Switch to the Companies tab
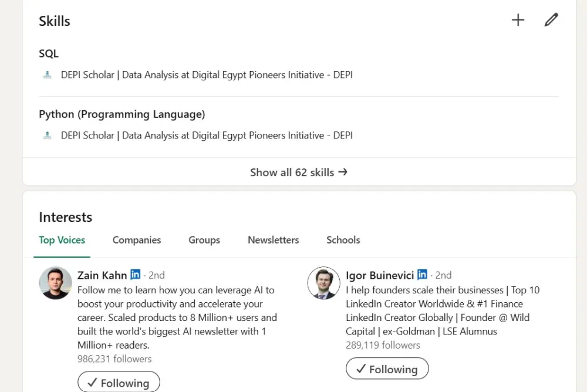Image resolution: width=587 pixels, height=392 pixels. [137, 240]
